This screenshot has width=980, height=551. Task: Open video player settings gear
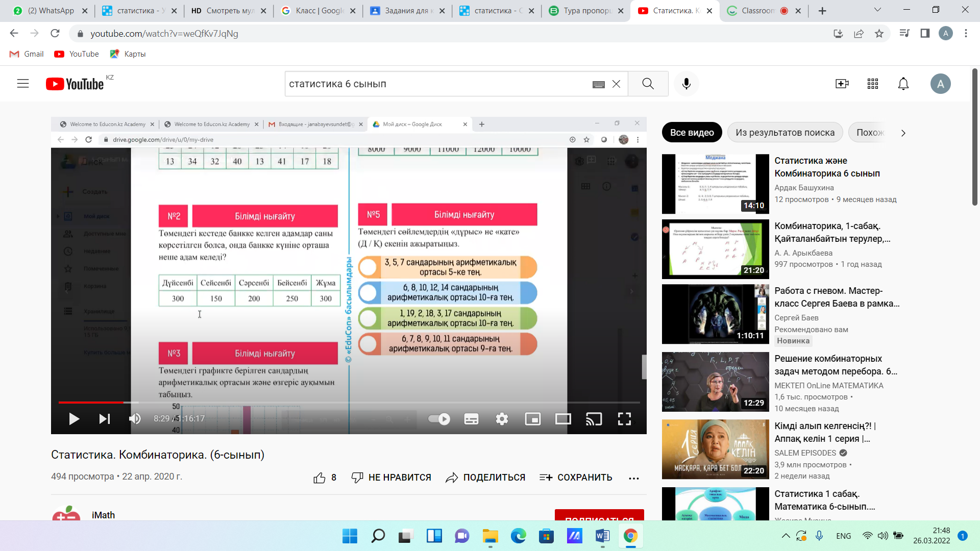[502, 419]
